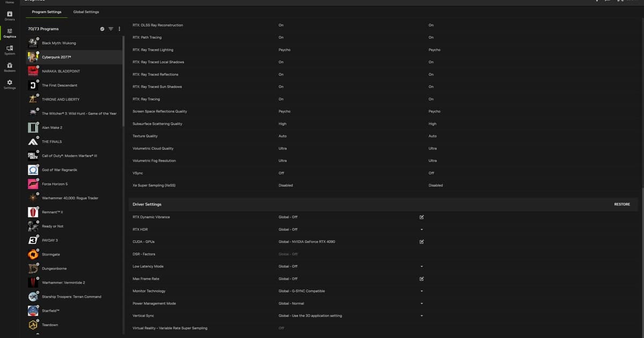Viewport: 644px width, 338px height.
Task: Click the optimize-all checkmark icon above program list
Action: (x=102, y=29)
